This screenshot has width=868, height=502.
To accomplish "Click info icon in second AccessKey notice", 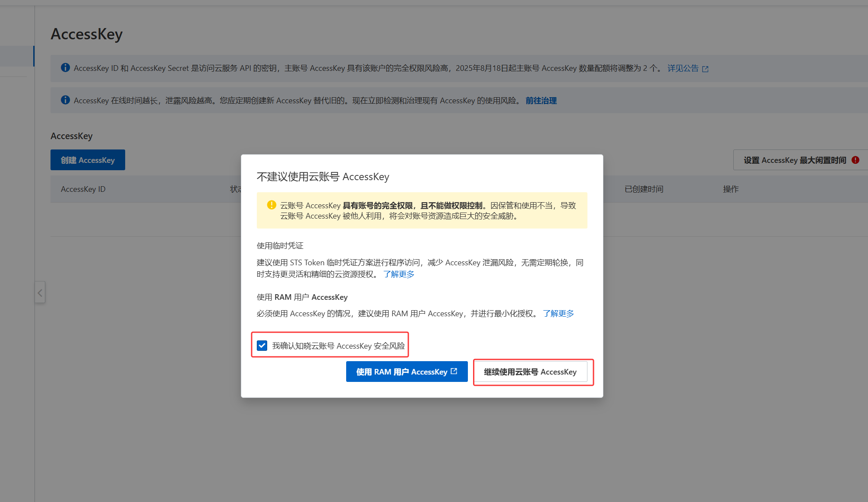I will coord(65,100).
